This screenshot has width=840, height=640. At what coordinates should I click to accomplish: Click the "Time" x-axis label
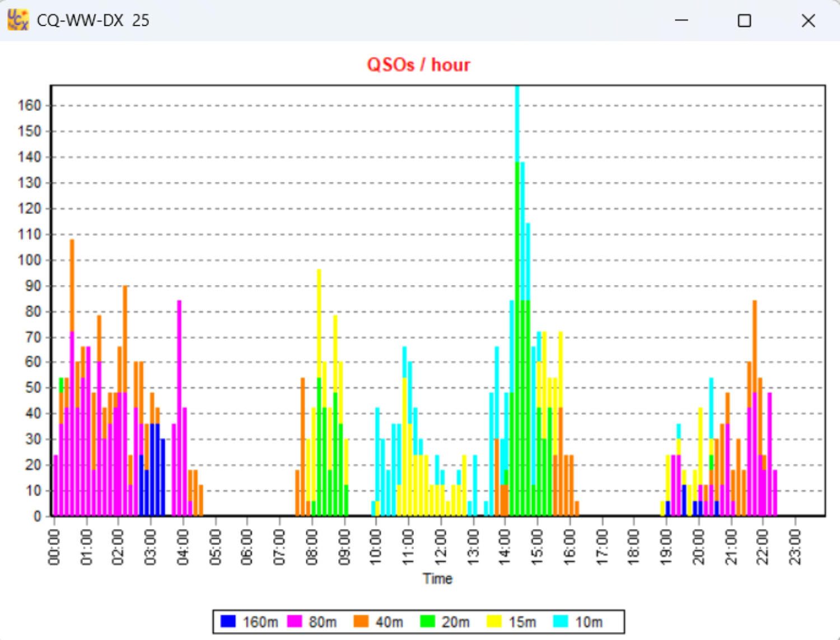[x=437, y=578]
